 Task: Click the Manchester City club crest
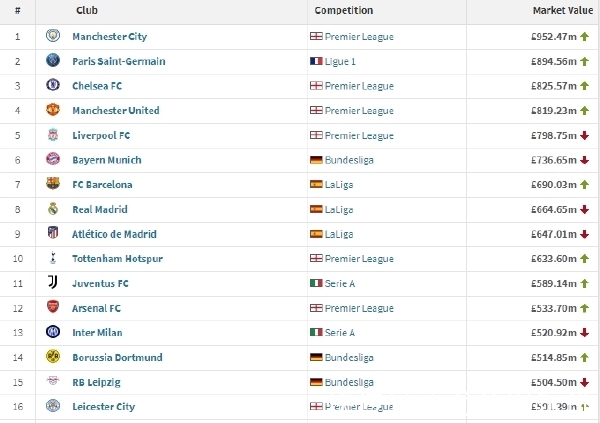[53, 36]
